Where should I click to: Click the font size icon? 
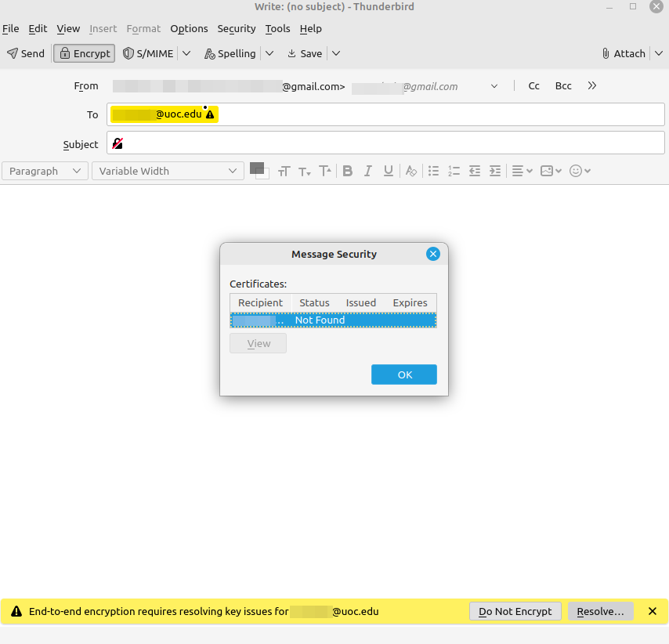coord(284,171)
